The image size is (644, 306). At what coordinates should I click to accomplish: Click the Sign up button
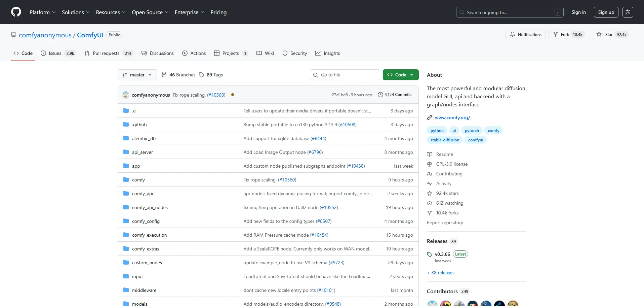pyautogui.click(x=606, y=12)
